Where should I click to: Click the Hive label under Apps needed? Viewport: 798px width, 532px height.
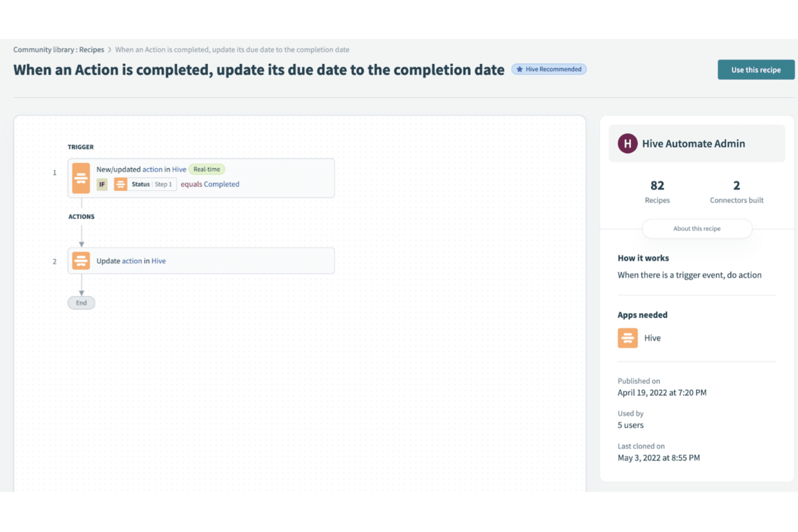tap(652, 338)
